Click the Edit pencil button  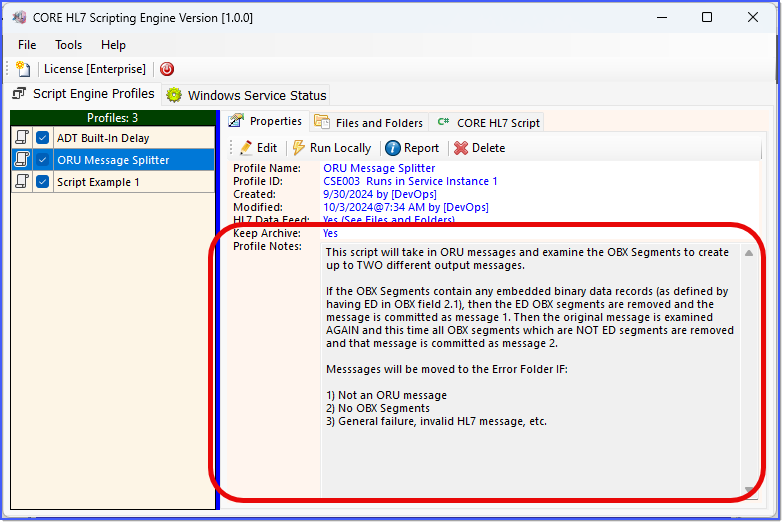pyautogui.click(x=258, y=148)
